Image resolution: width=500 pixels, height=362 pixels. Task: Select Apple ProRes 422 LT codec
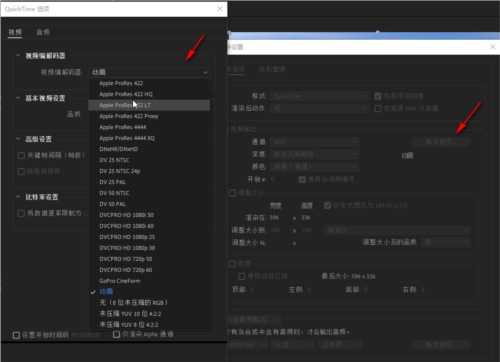pos(149,105)
